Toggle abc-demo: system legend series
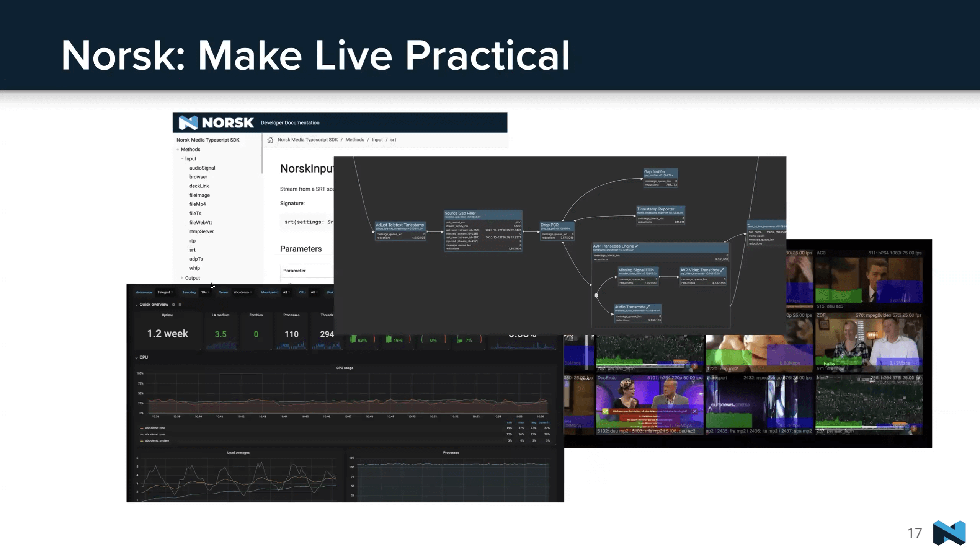 tap(154, 441)
